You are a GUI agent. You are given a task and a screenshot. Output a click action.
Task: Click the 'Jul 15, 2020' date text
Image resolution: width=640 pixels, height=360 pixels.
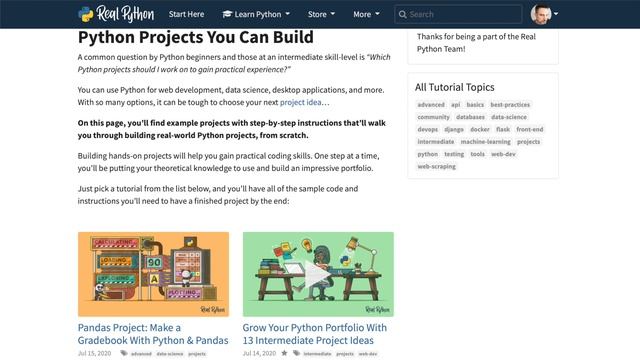94,353
